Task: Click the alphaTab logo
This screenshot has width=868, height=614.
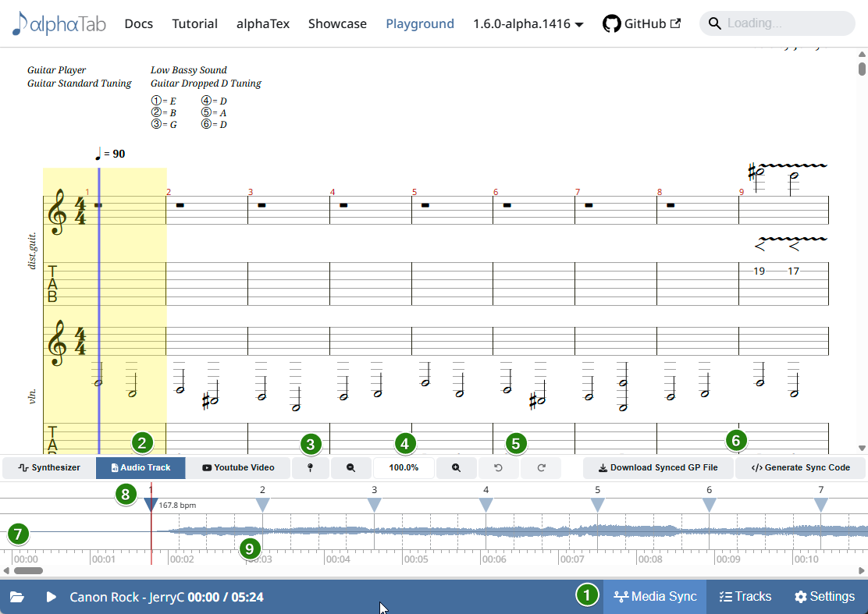Action: coord(59,23)
